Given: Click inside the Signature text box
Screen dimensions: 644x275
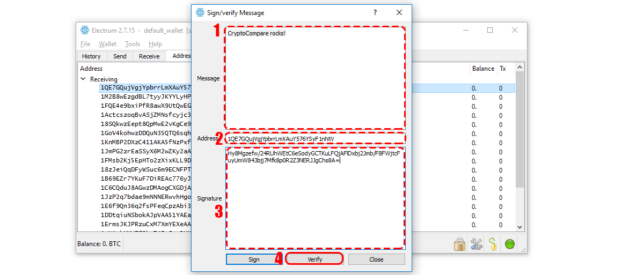Looking at the screenshot, I should tap(315, 198).
